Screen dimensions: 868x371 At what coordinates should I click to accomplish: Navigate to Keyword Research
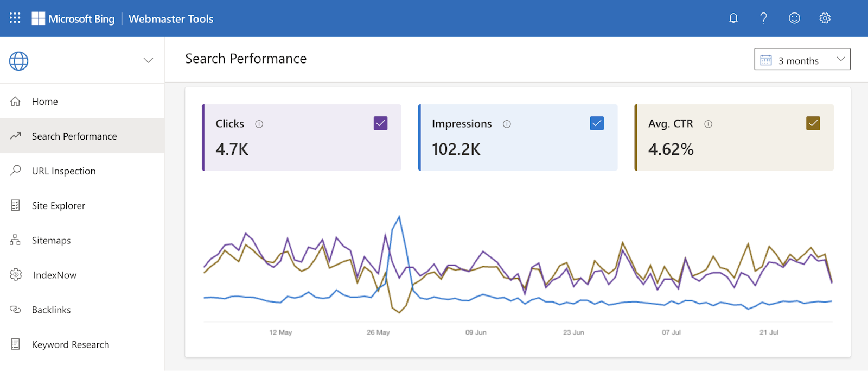[70, 345]
